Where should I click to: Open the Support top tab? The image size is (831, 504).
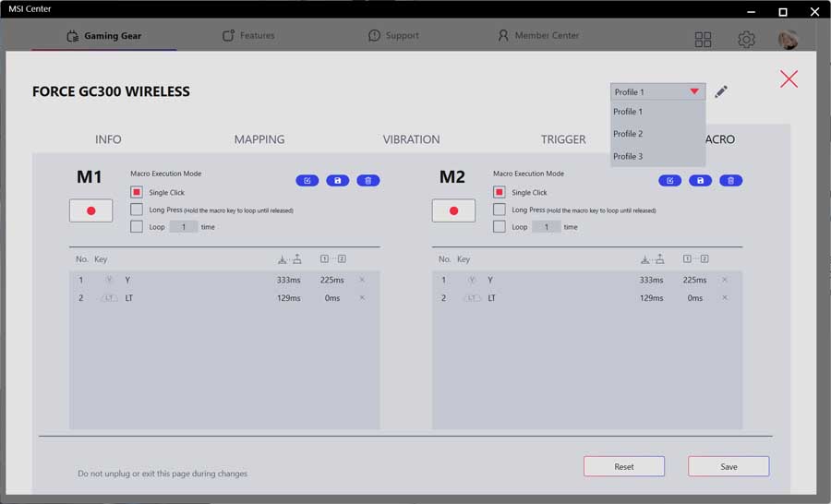point(393,35)
